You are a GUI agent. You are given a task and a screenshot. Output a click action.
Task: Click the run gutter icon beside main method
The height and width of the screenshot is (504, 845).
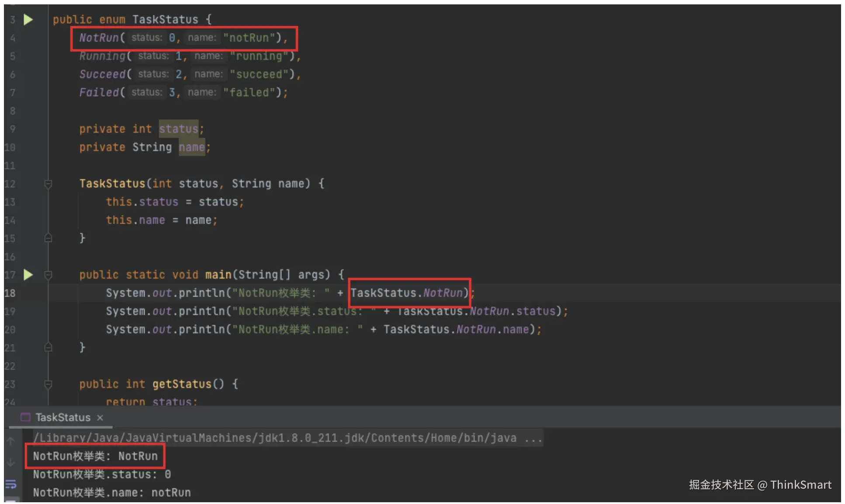coord(28,275)
